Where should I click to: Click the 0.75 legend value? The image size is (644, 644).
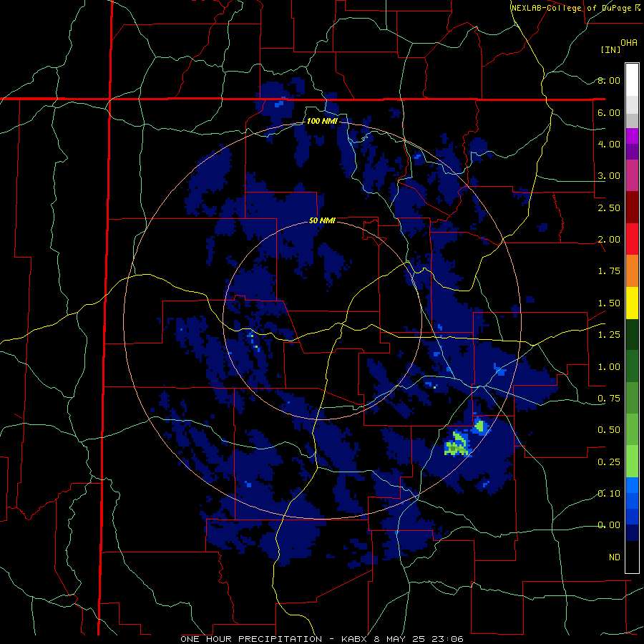pyautogui.click(x=609, y=399)
